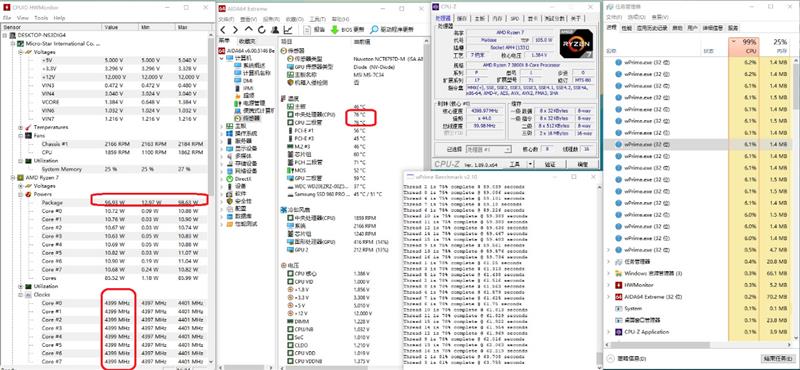800x370 pixels.
Task: Click the 报告 report button in AIDA64 toolbar
Action: click(x=314, y=30)
